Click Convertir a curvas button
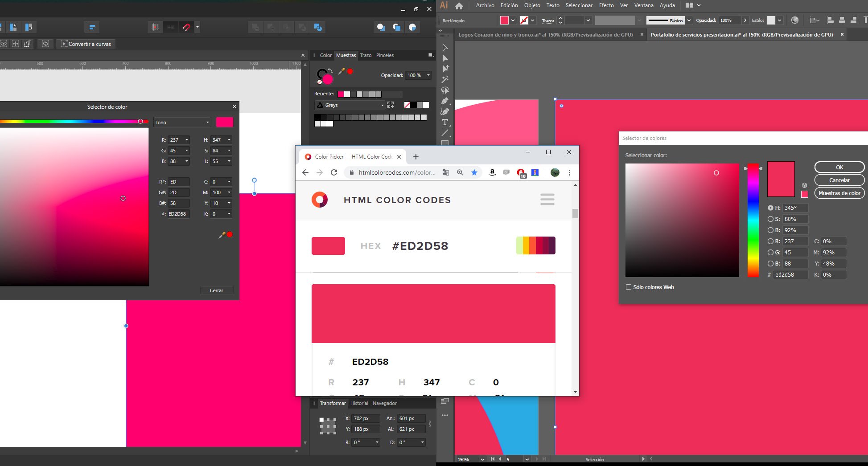 coord(86,44)
